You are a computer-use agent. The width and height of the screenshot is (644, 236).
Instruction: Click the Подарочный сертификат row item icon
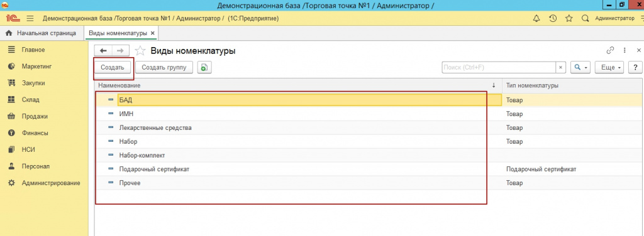(111, 169)
